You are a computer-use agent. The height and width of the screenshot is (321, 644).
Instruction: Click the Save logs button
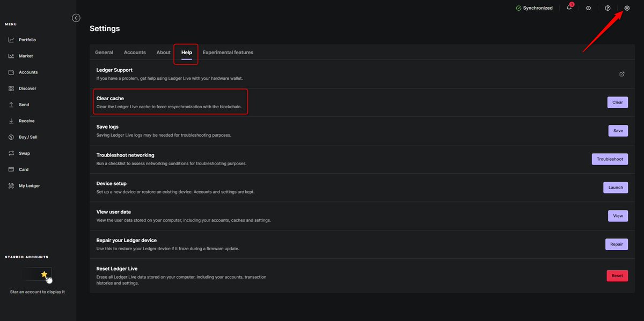tap(618, 131)
